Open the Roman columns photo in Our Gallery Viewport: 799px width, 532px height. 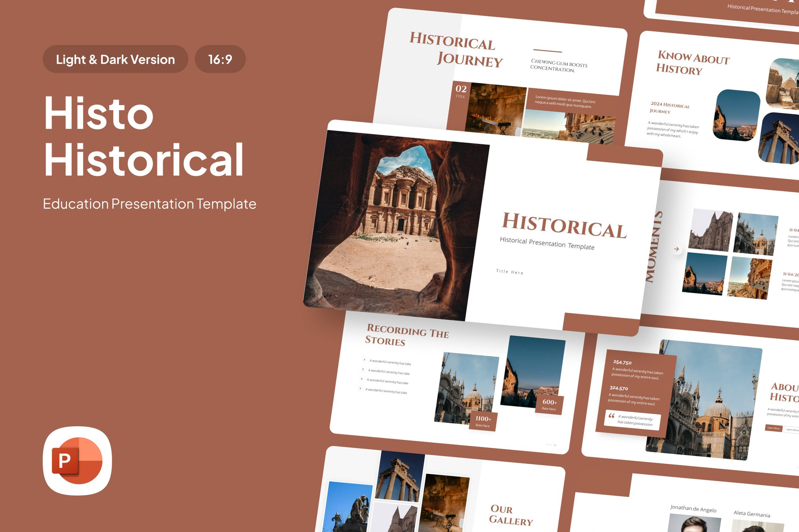click(x=400, y=476)
